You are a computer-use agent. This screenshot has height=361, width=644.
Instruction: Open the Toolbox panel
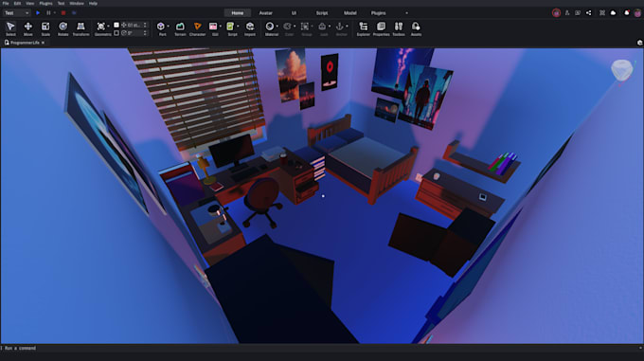tap(399, 28)
